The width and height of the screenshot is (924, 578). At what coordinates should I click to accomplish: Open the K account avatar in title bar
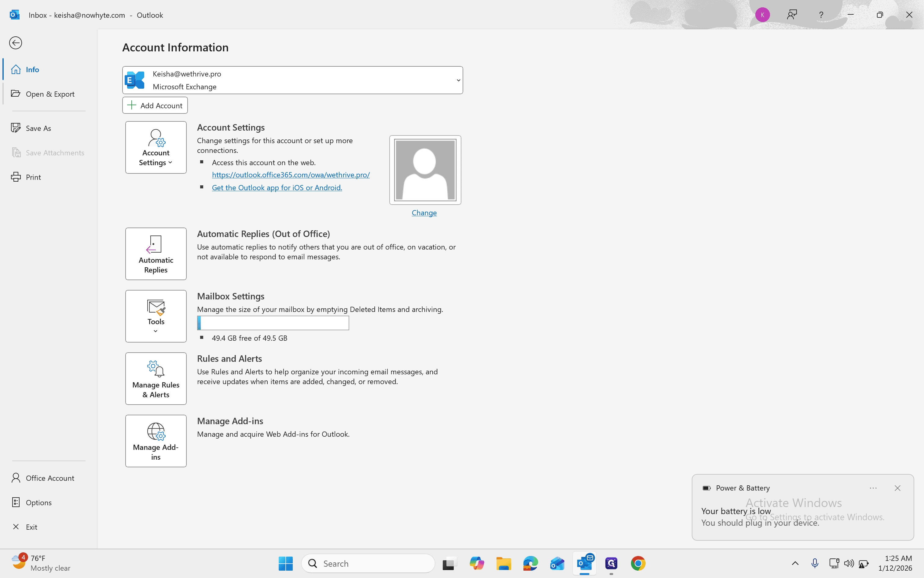pyautogui.click(x=762, y=15)
